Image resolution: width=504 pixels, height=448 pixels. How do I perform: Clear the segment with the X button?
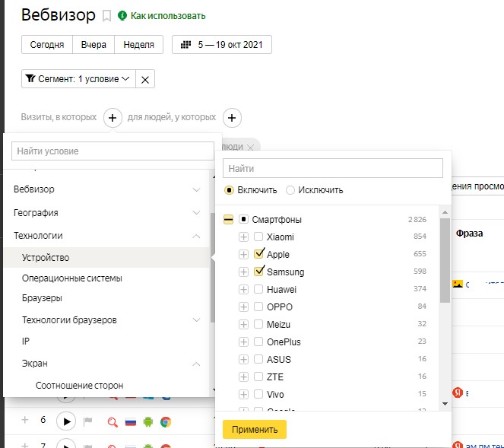145,79
